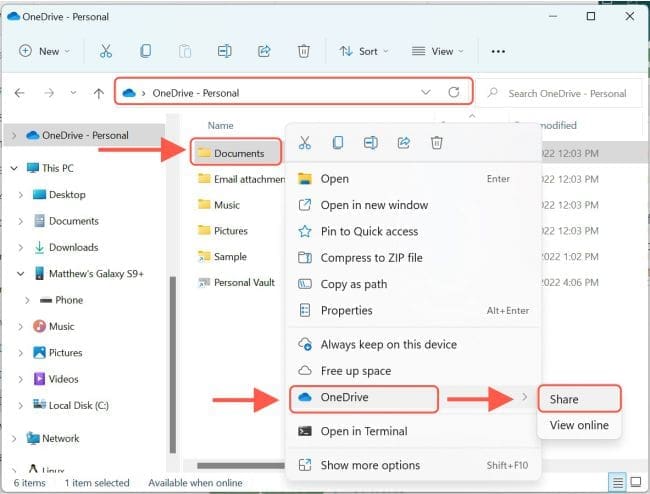650x494 pixels.
Task: Open the address bar history dropdown
Action: (x=426, y=93)
